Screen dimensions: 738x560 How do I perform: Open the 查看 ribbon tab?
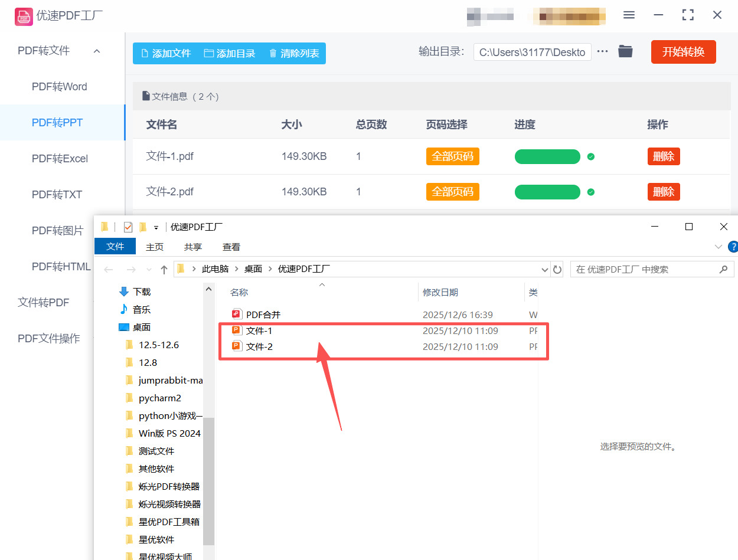point(231,247)
